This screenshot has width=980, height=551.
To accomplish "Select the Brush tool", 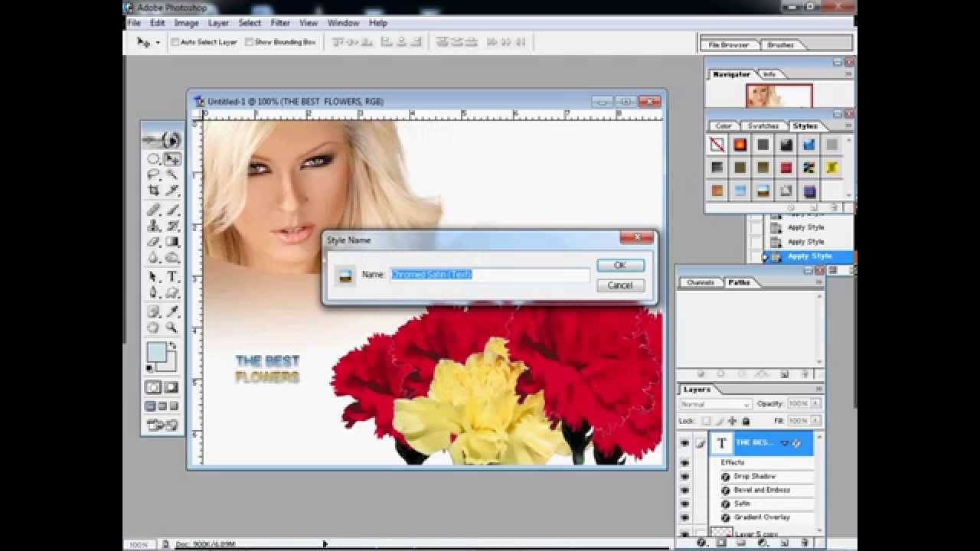I will (172, 210).
